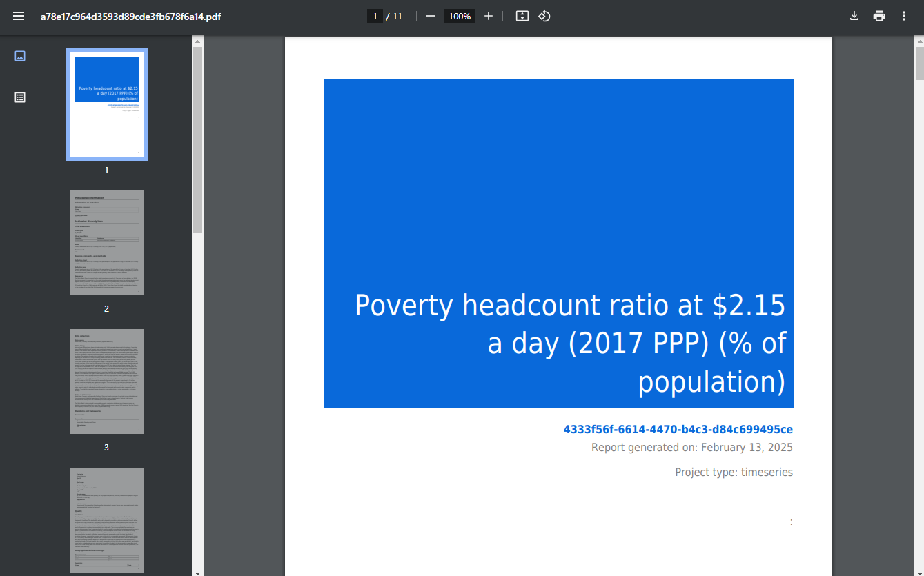The image size is (924, 576).
Task: Click the fit to page icon
Action: (x=522, y=16)
